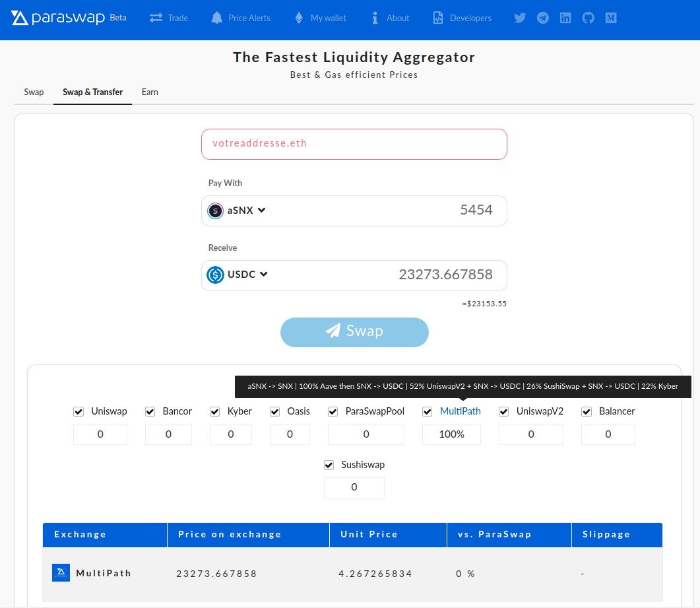This screenshot has width=700, height=608.
Task: Toggle the Uniswap checkbox
Action: (79, 411)
